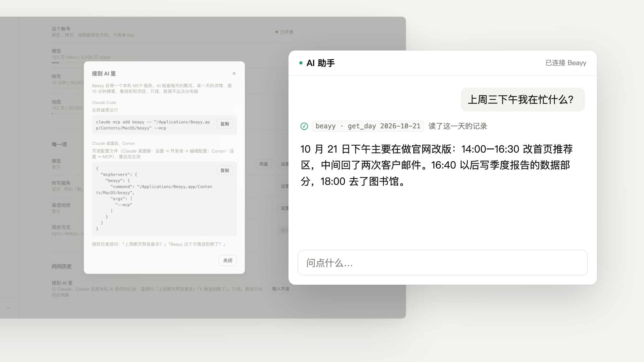Click the 读了这一天的记录 label
This screenshot has height=362, width=644.
(x=457, y=126)
